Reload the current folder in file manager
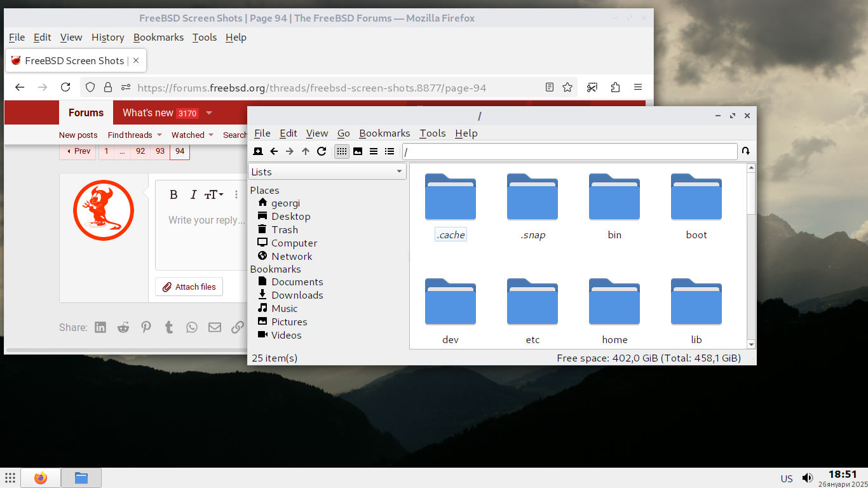The width and height of the screenshot is (868, 488). (322, 151)
